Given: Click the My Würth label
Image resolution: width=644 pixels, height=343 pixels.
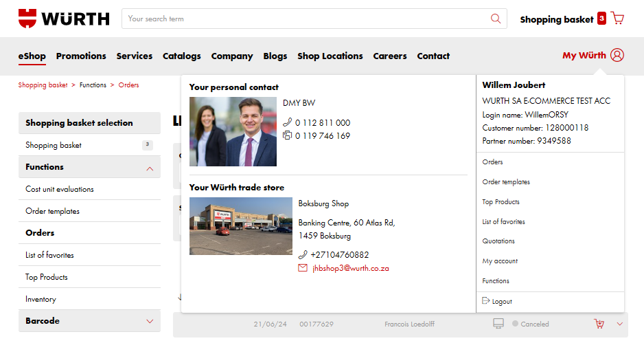Looking at the screenshot, I should [584, 55].
